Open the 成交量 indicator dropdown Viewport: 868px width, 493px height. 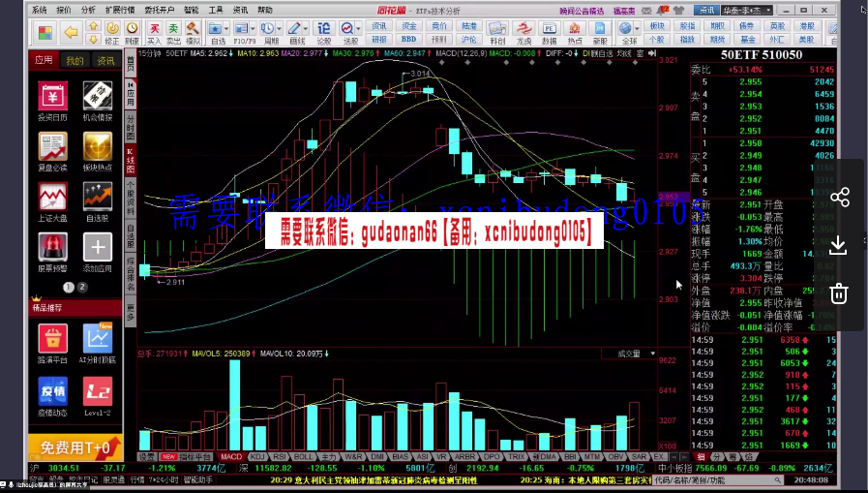point(635,354)
